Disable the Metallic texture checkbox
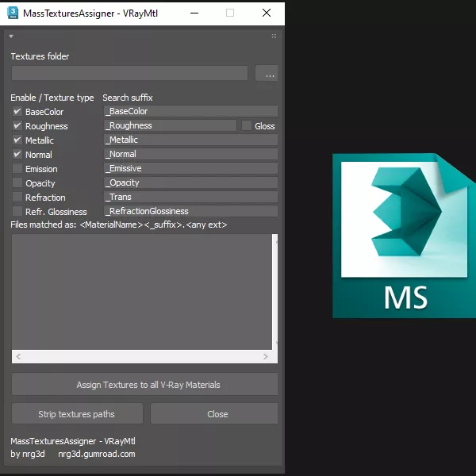 point(17,140)
